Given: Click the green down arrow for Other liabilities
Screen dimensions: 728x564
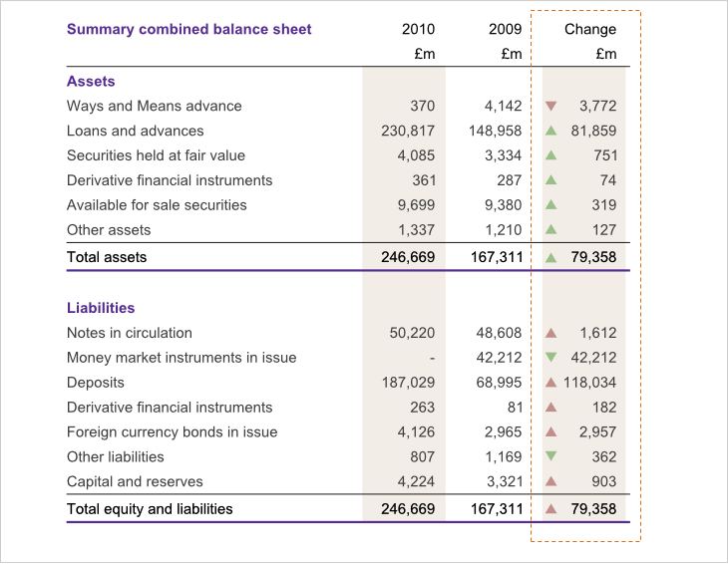Looking at the screenshot, I should (x=550, y=457).
